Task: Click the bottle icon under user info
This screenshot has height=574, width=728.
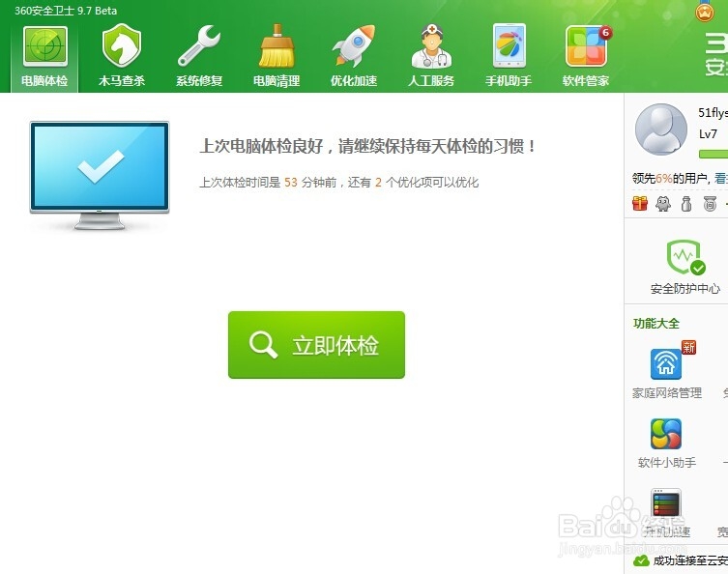Action: 686,203
